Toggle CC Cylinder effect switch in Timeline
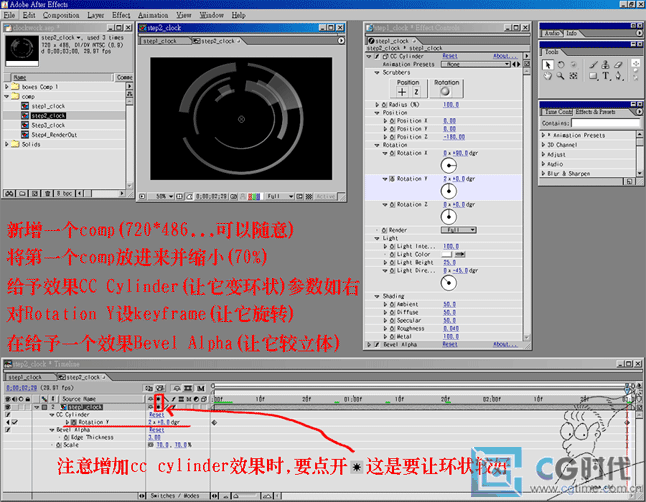The image size is (646, 502). point(8,415)
